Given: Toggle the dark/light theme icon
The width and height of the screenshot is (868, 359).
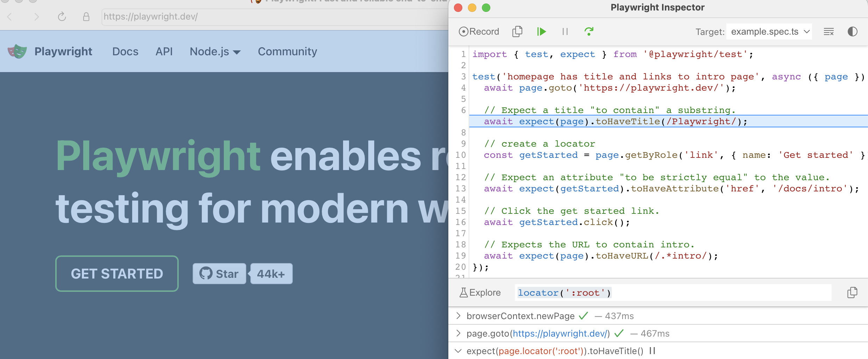Looking at the screenshot, I should tap(853, 31).
